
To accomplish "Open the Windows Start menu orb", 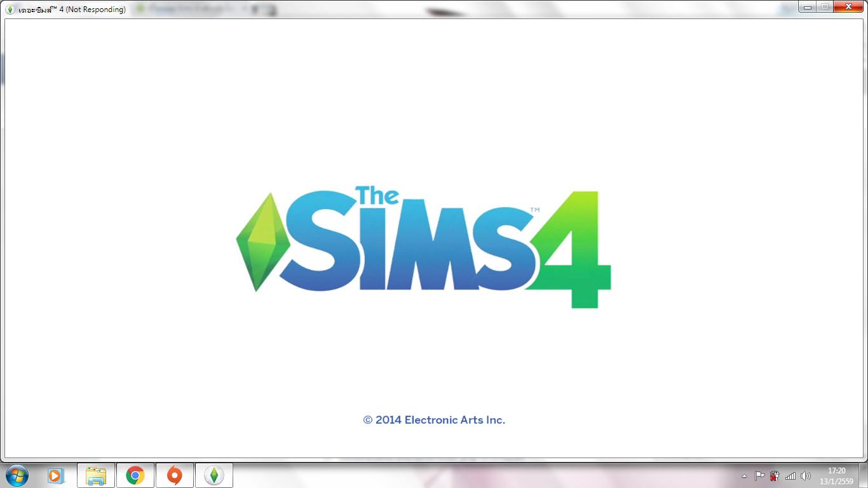I will [17, 475].
